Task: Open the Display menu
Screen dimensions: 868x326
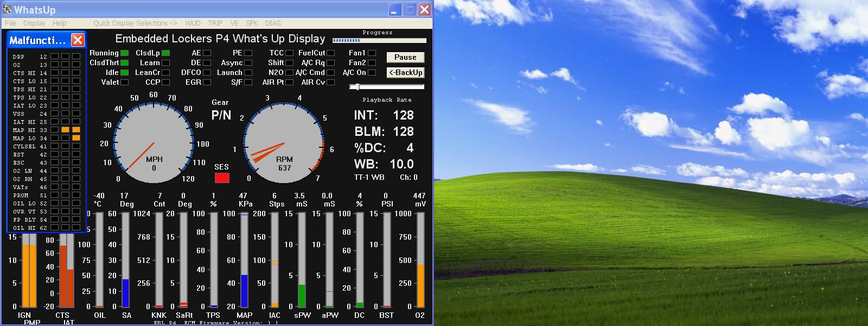Action: pos(34,23)
